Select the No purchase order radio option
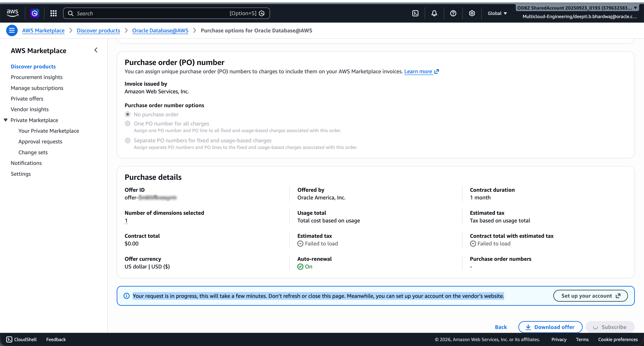 click(128, 114)
